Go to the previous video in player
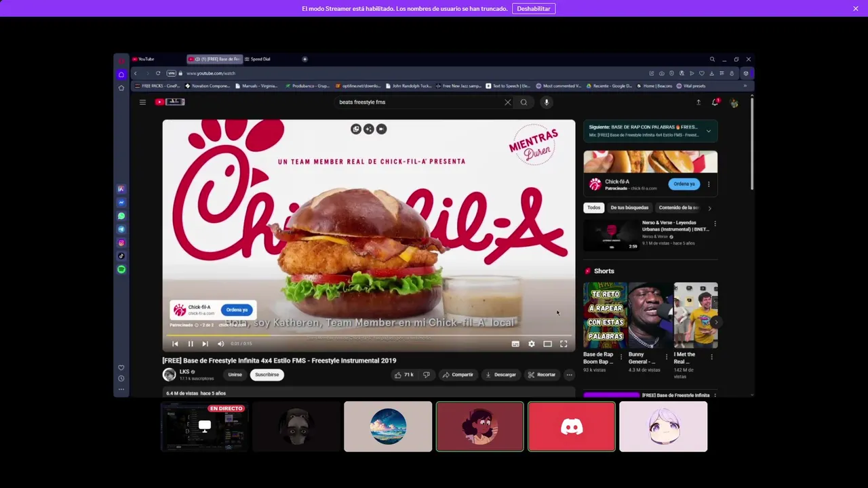The image size is (868, 488). click(x=175, y=344)
